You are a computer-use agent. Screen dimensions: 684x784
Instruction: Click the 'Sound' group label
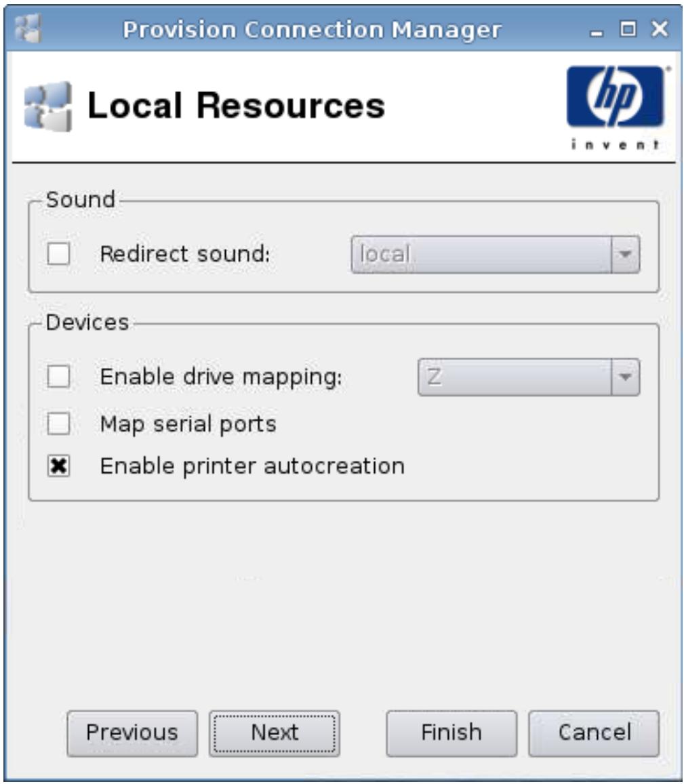(x=81, y=199)
